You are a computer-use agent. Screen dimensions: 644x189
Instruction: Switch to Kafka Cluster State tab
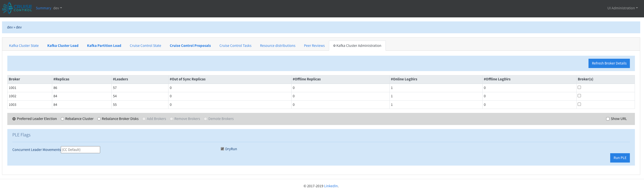(x=24, y=46)
